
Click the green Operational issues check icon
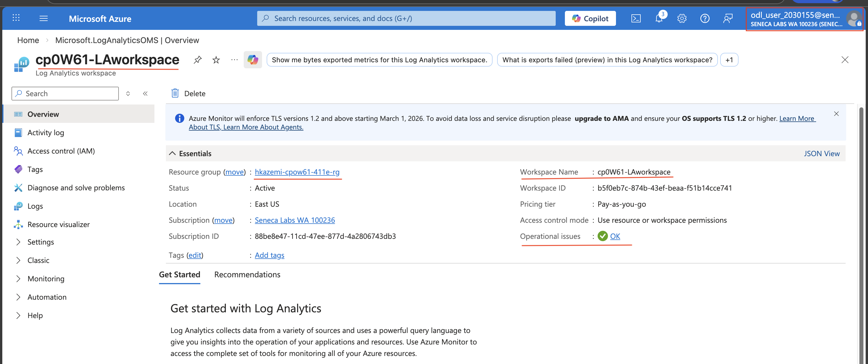(602, 236)
